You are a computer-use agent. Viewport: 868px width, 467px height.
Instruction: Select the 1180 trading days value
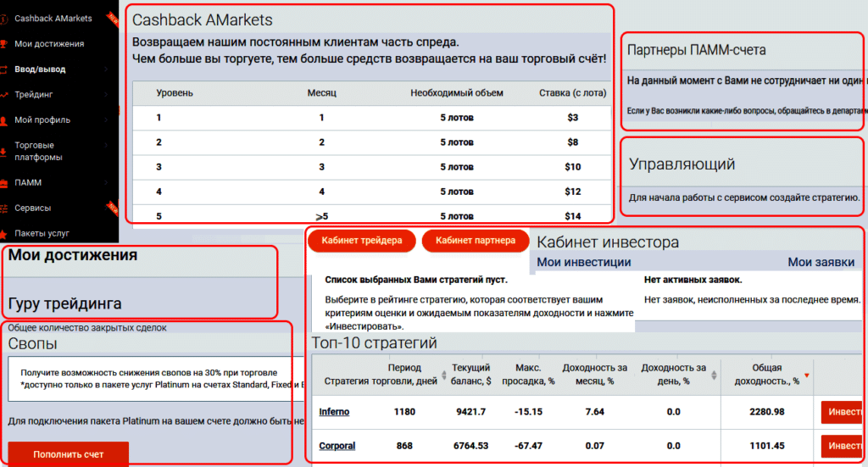(x=404, y=412)
